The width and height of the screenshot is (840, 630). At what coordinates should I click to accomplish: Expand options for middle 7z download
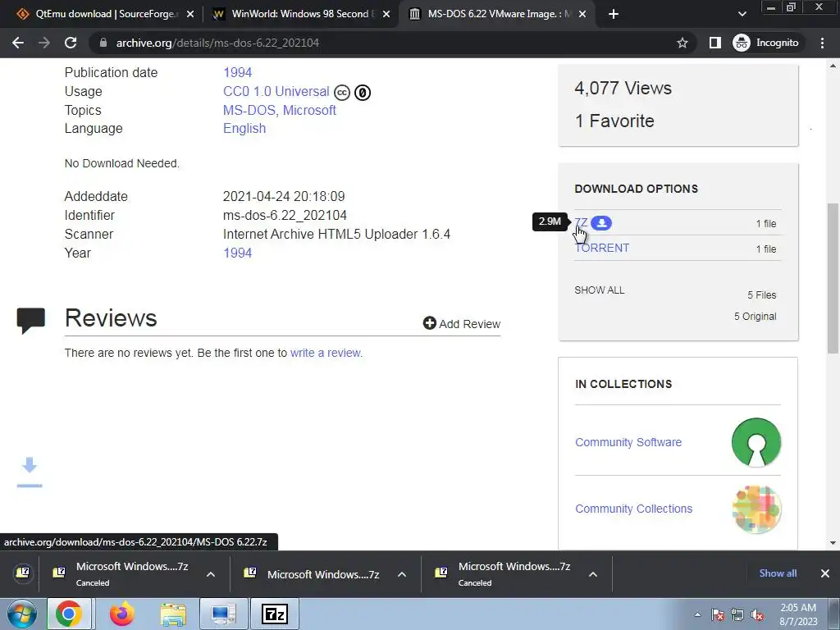pyautogui.click(x=402, y=574)
